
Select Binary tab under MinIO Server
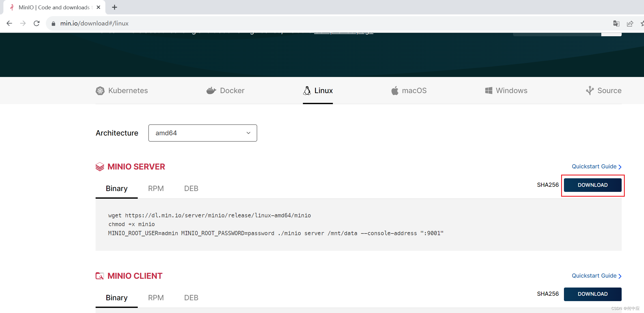[117, 188]
